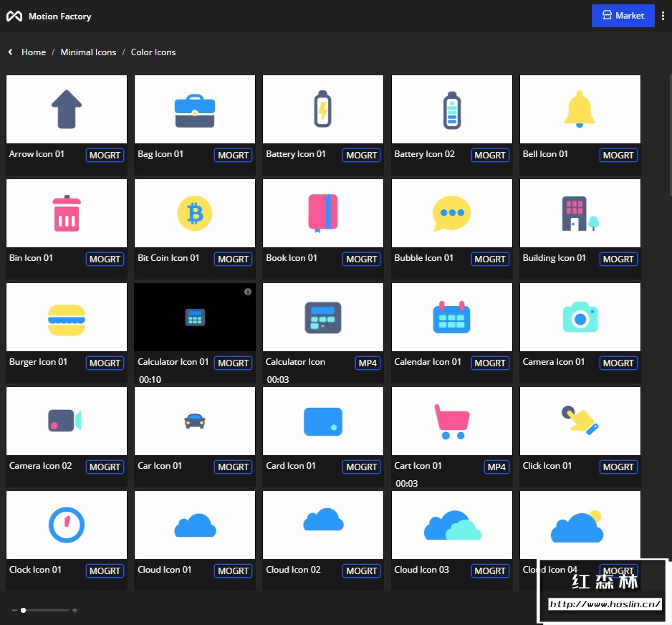Navigate to Minimal Icons breadcrumb
The height and width of the screenshot is (625, 672).
point(88,52)
